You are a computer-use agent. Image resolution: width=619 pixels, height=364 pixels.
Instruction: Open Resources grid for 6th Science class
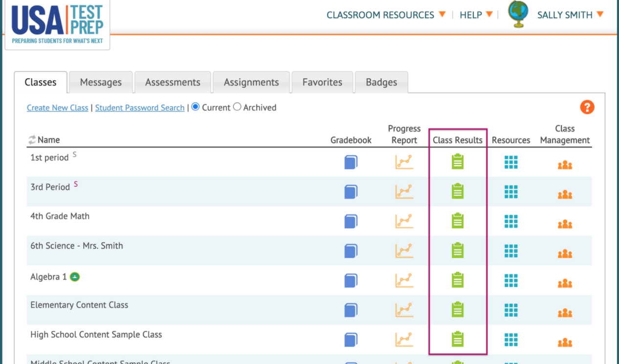pyautogui.click(x=511, y=251)
